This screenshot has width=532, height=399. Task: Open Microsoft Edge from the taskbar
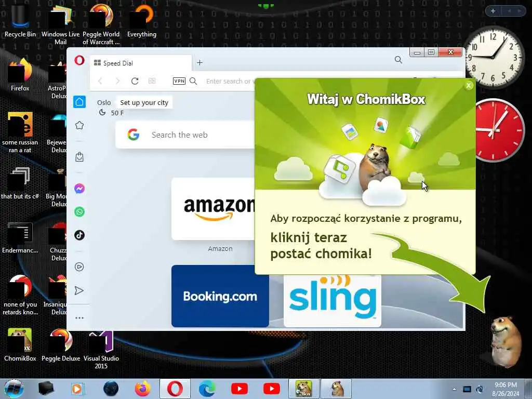click(207, 389)
